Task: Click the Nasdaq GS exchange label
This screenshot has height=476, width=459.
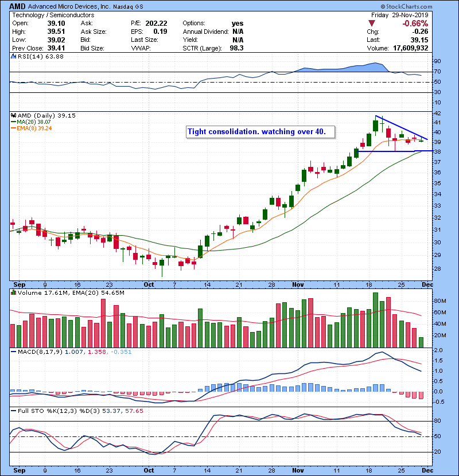Action: coord(128,7)
